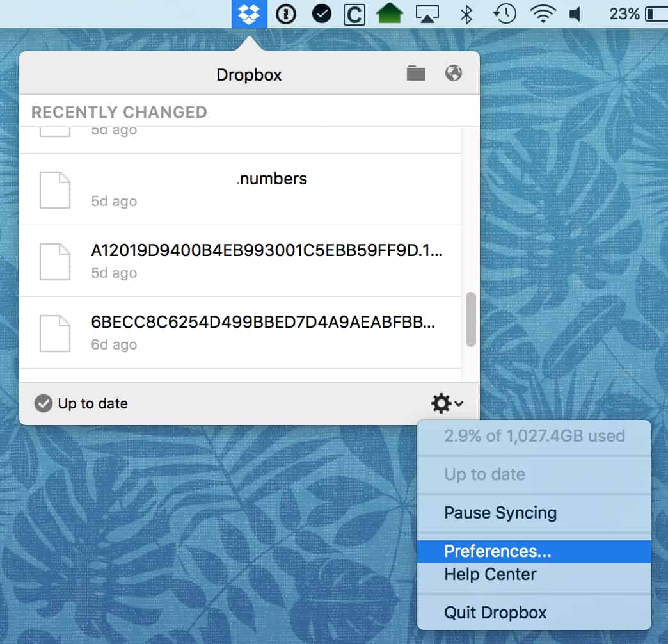This screenshot has height=644, width=668.
Task: Click the 23% battery indicator
Action: coord(638,14)
